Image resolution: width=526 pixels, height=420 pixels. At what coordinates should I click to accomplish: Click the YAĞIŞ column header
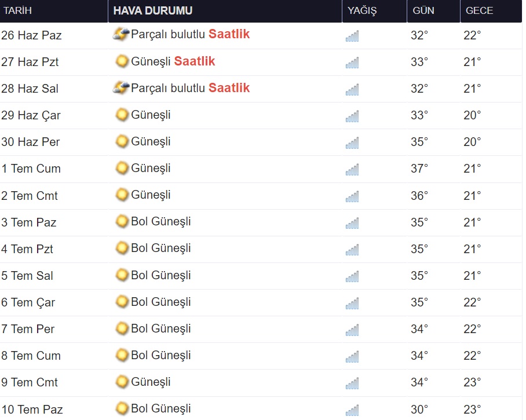click(363, 11)
